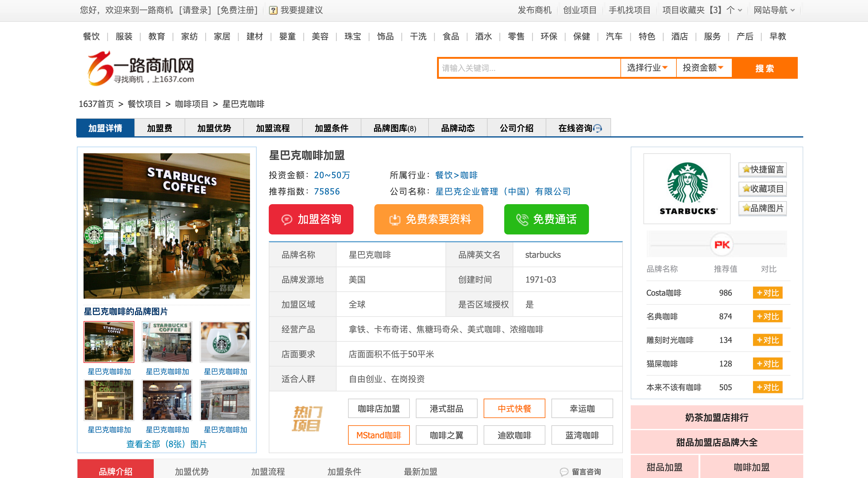Open the 奶茶加盟店排行 banner
Screen dimensions: 868x478
pyautogui.click(x=717, y=418)
